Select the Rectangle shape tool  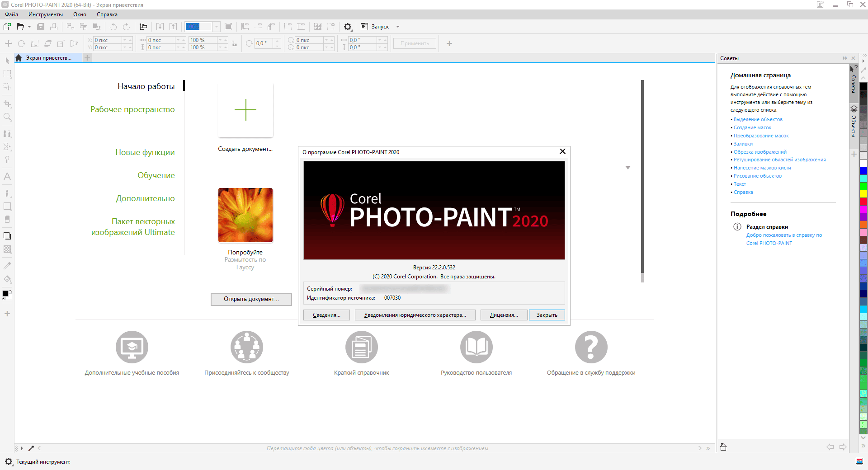pyautogui.click(x=7, y=206)
